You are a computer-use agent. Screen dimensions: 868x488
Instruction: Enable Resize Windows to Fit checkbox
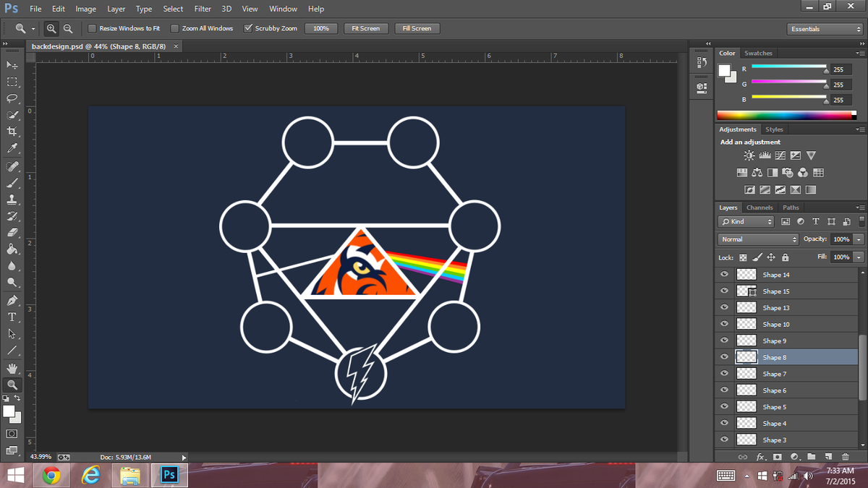92,28
